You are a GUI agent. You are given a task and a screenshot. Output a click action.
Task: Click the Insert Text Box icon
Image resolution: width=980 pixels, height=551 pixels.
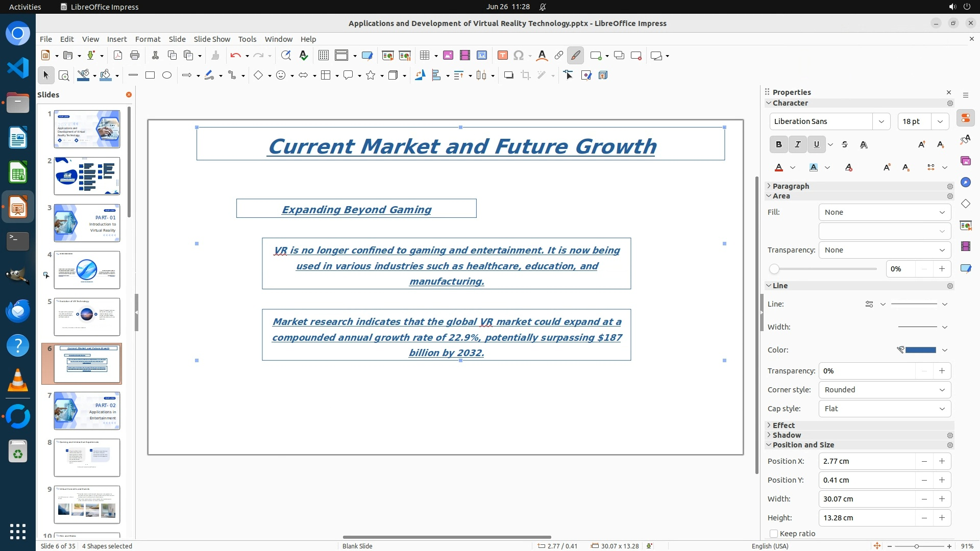tap(502, 56)
